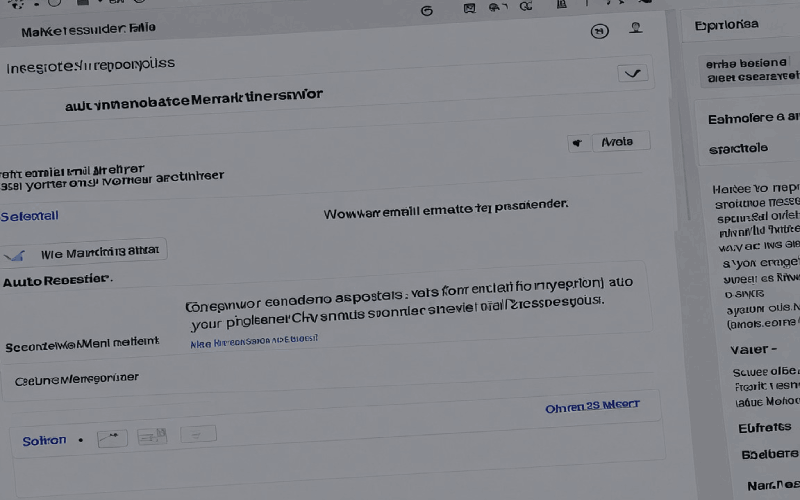This screenshot has height=500, width=800.
Task: Select the Elufrats item in right panel
Action: coord(764,427)
